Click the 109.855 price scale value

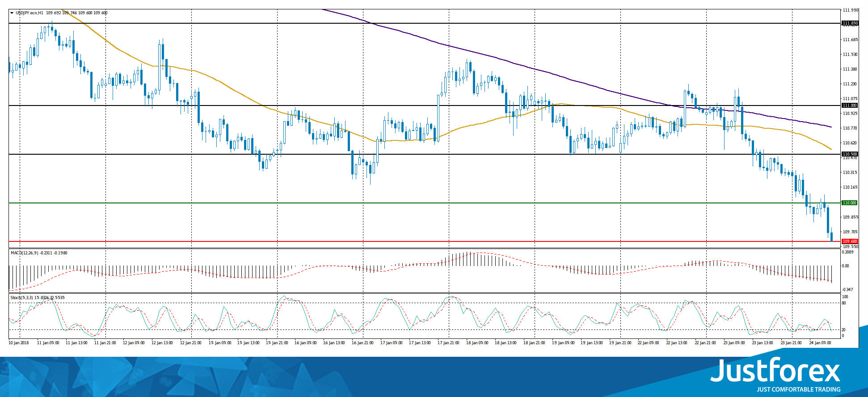pos(850,217)
